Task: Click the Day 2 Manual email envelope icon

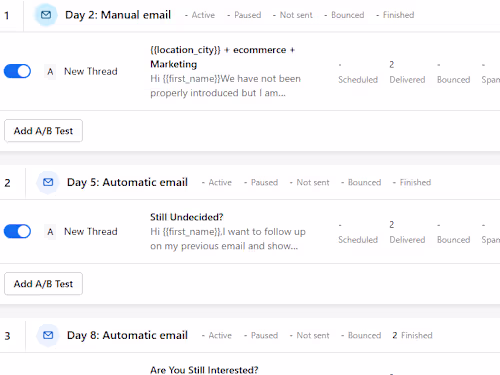Action: pos(46,15)
